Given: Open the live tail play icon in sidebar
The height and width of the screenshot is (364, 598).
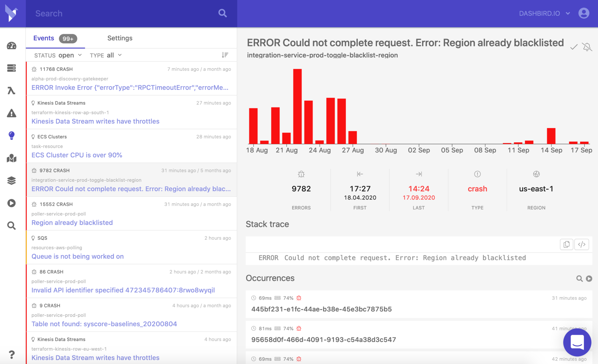Looking at the screenshot, I should 11,203.
